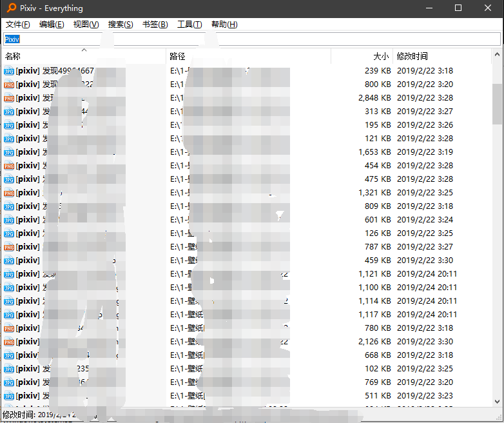Click the scrollbar down arrow of results list
Screen dimensions: 504x423
497,402
